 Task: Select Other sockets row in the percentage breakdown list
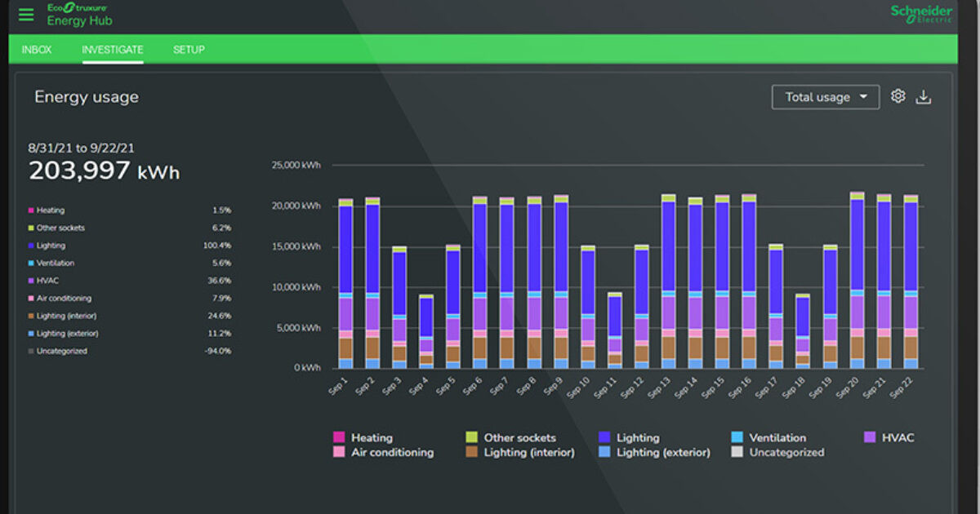[x=130, y=228]
